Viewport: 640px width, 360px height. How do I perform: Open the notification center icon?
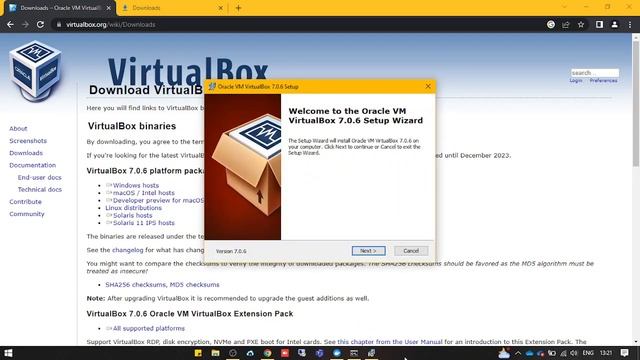click(624, 353)
